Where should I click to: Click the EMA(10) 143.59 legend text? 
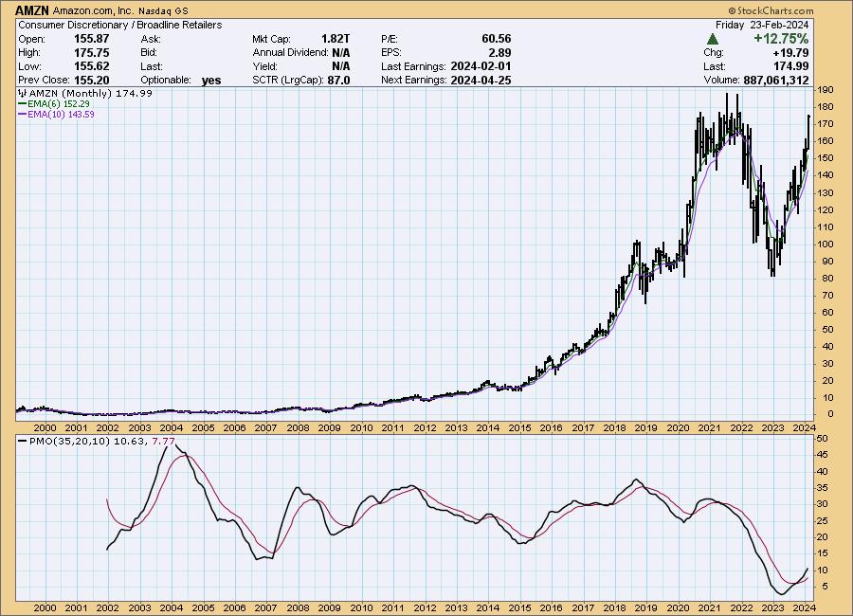[x=61, y=115]
